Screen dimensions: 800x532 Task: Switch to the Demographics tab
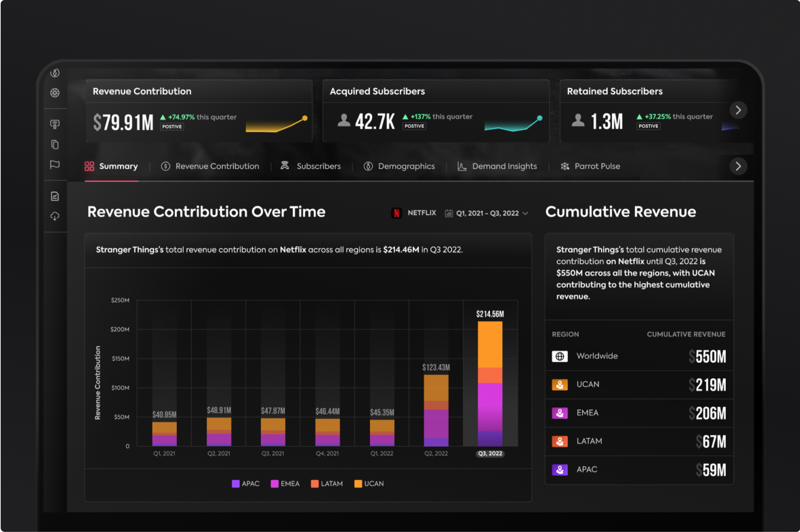click(399, 166)
